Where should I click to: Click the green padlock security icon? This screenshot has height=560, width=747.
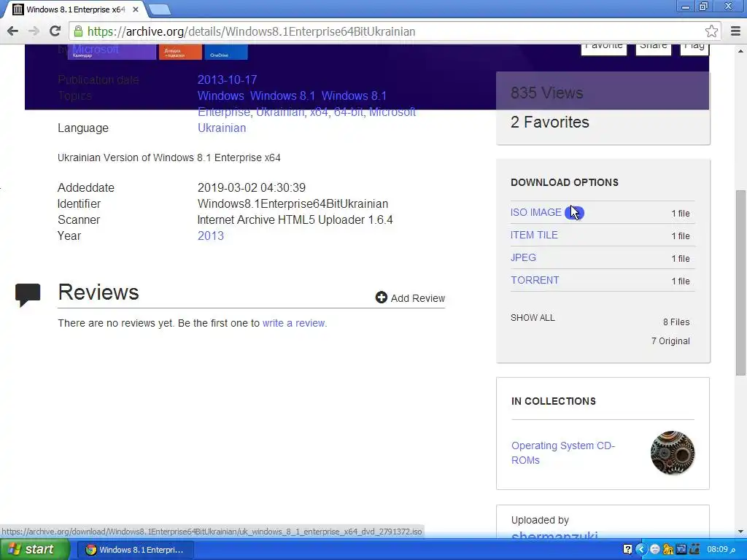(x=78, y=31)
